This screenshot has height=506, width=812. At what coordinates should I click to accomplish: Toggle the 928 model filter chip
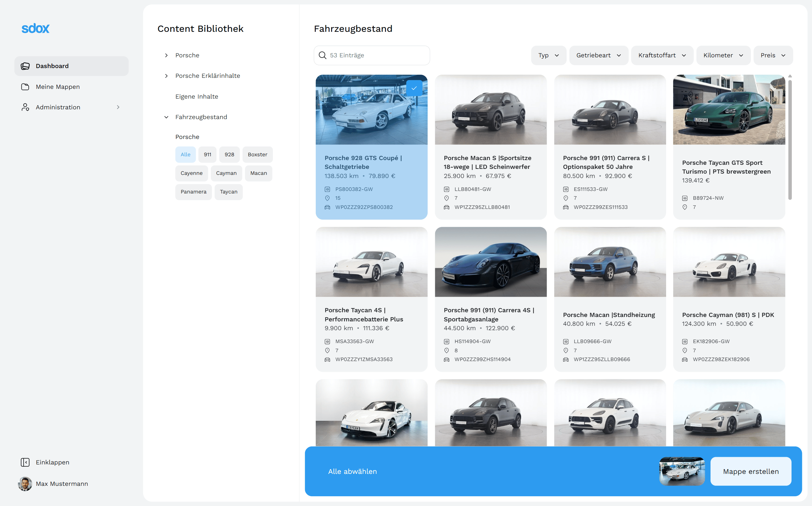pos(229,155)
